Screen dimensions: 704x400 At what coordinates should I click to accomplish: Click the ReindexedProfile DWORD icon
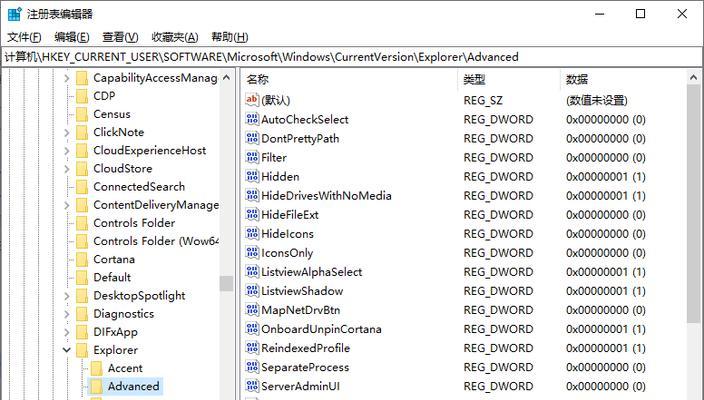point(252,348)
